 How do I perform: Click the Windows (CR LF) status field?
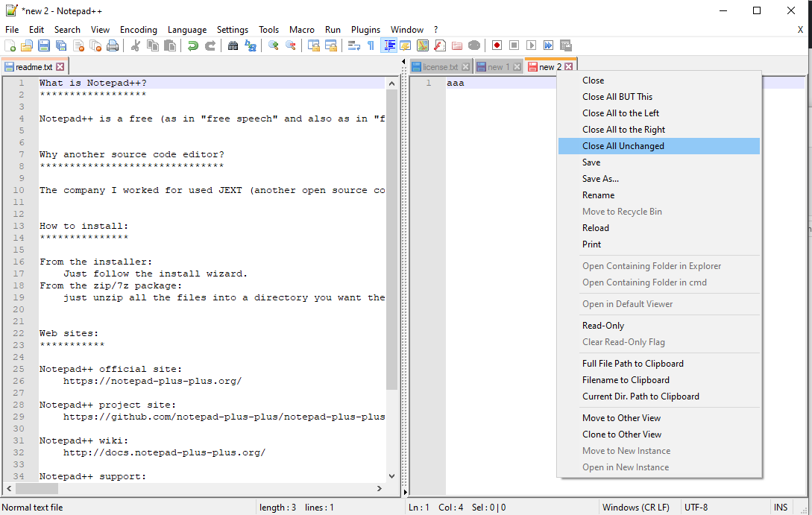pyautogui.click(x=636, y=508)
